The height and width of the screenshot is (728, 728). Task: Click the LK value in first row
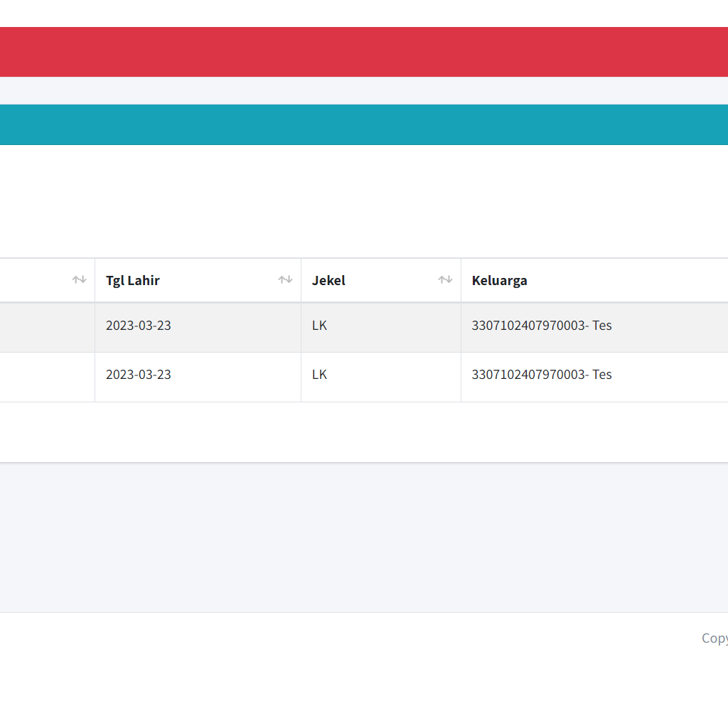[x=319, y=326]
